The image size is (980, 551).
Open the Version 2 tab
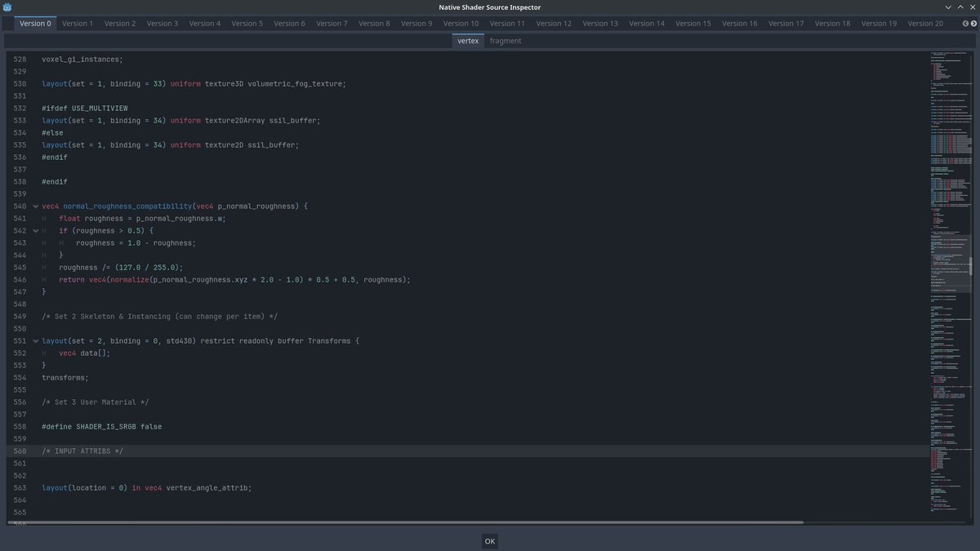pyautogui.click(x=120, y=24)
